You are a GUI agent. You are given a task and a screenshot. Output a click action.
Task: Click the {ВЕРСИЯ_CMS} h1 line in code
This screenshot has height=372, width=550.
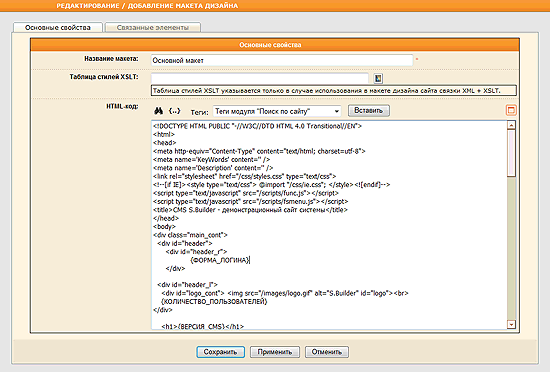coord(203,326)
